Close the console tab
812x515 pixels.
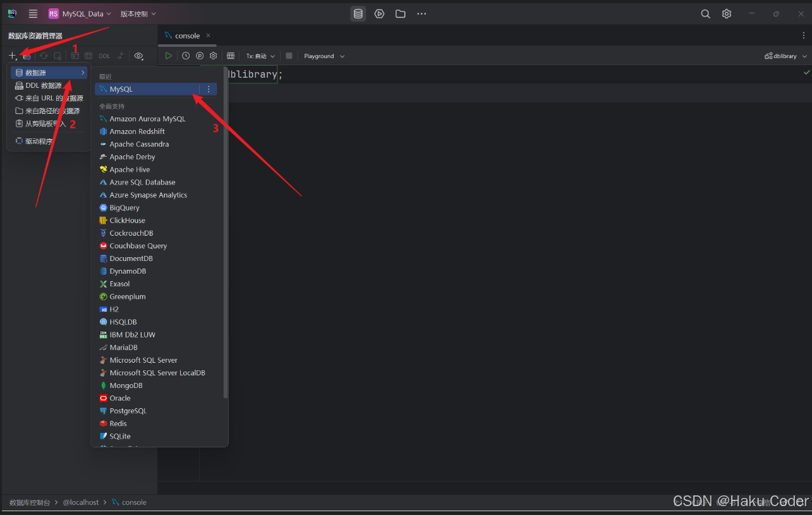[209, 36]
